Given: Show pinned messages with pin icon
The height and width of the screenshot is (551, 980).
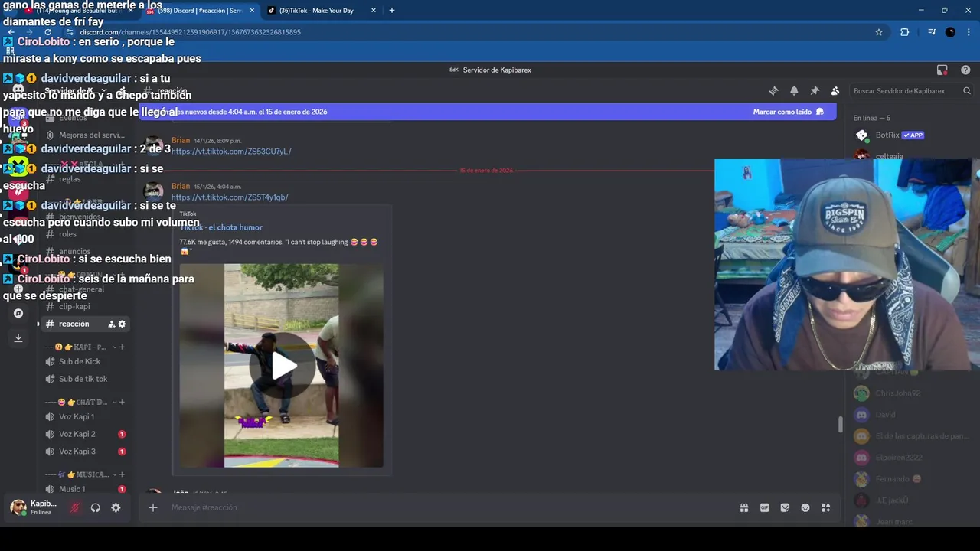Looking at the screenshot, I should [815, 90].
